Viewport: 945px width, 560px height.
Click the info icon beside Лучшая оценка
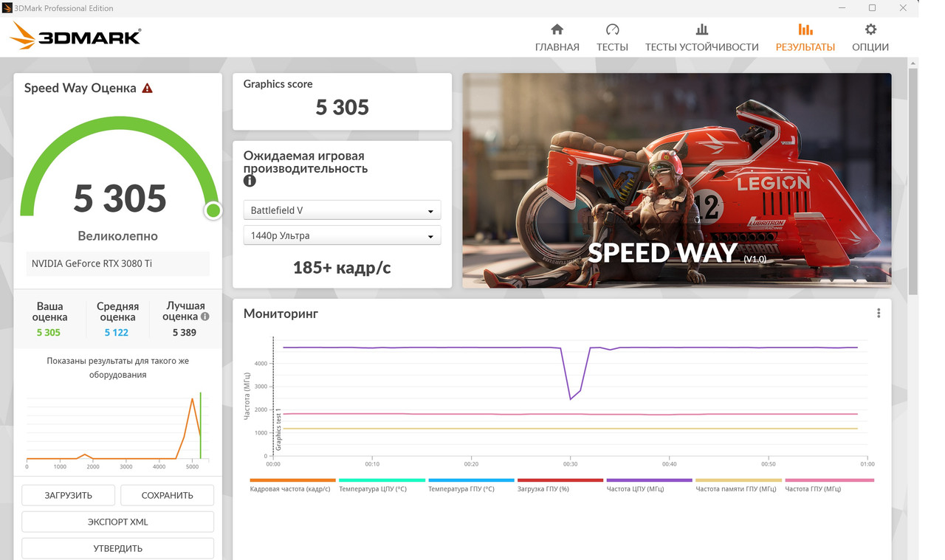pyautogui.click(x=205, y=316)
